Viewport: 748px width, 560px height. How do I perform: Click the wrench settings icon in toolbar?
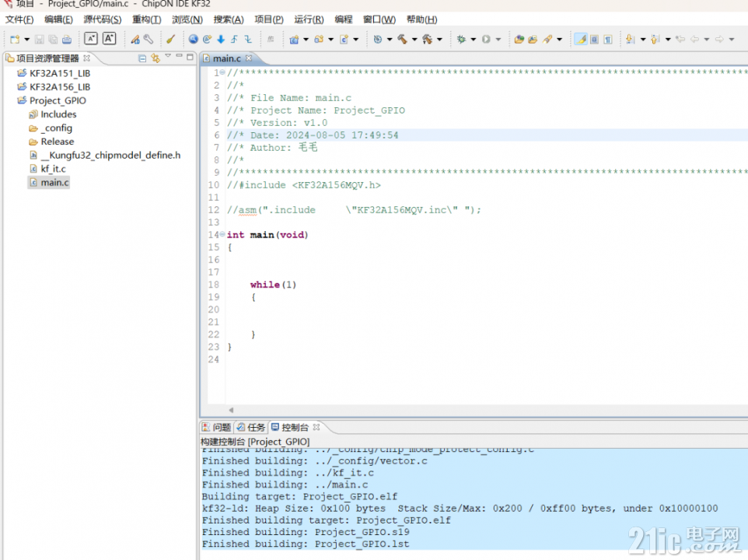149,39
